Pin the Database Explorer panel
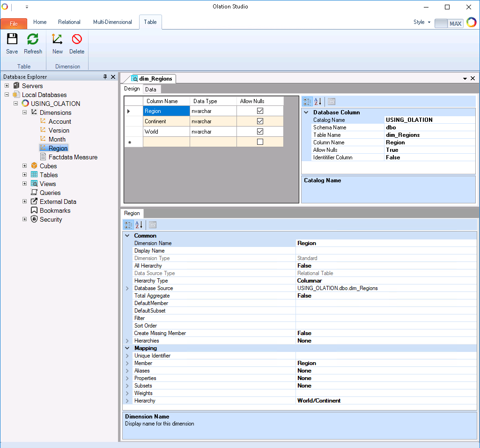The image size is (480, 448). click(x=105, y=77)
